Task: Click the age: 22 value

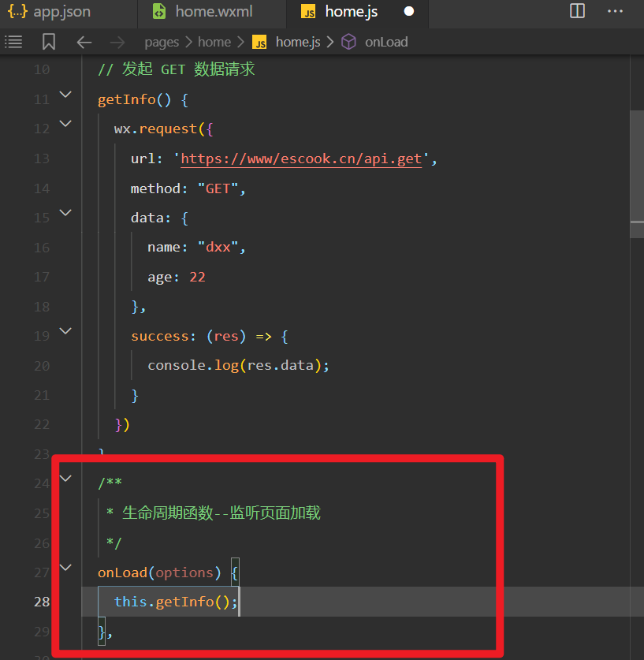Action: click(197, 277)
